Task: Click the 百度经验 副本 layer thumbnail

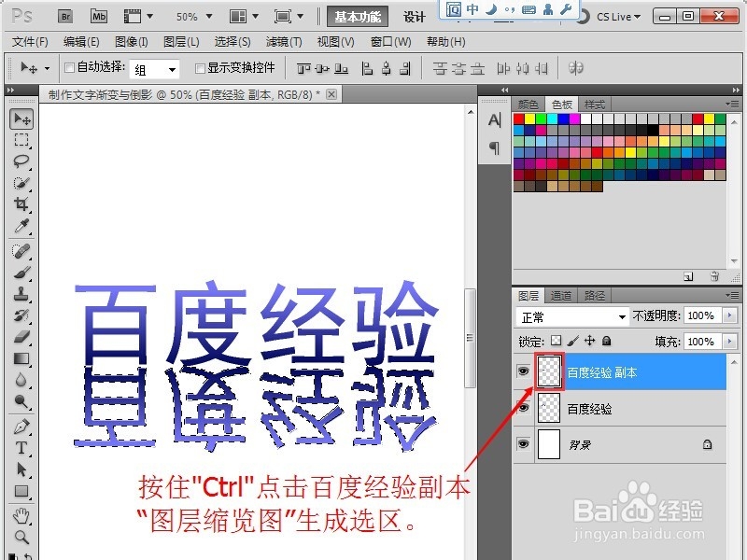Action: click(x=547, y=373)
